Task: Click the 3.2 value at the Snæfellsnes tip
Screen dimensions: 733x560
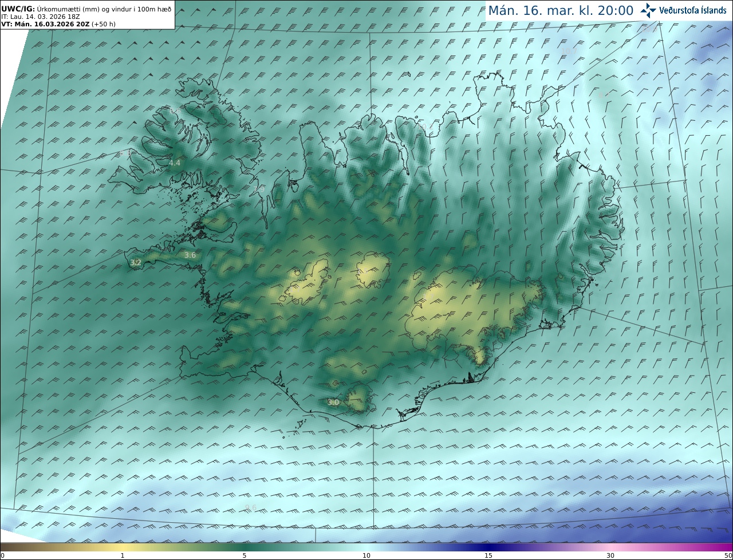Action: 136,263
